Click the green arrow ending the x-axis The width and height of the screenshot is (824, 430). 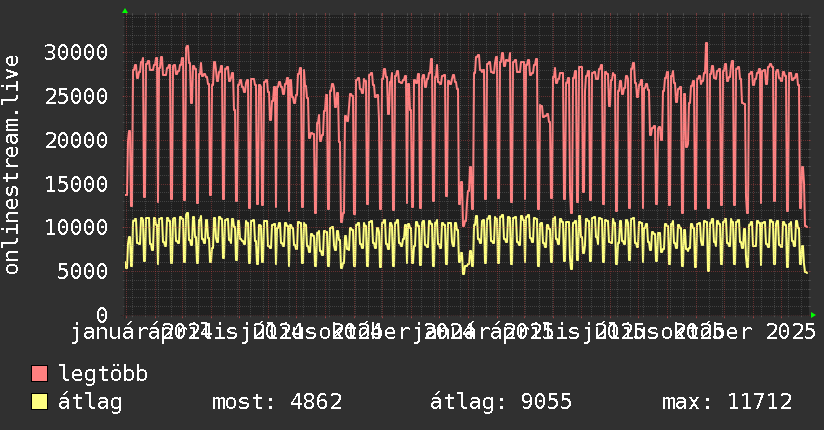(x=813, y=314)
